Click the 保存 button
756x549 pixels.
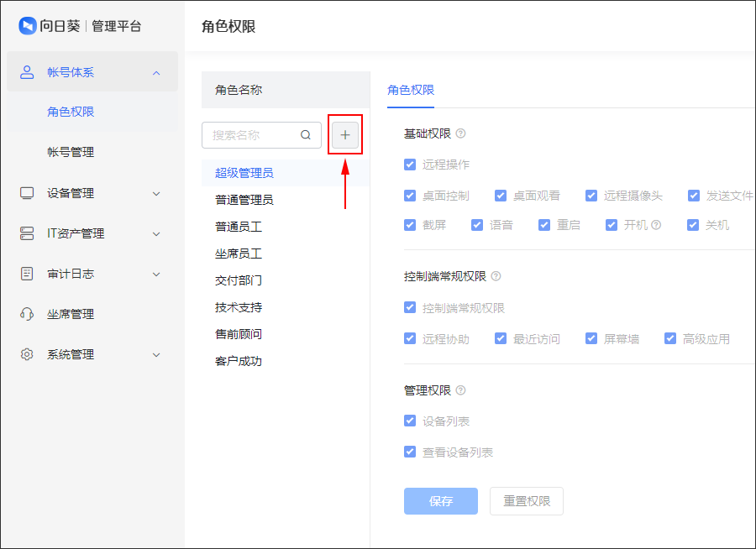click(441, 501)
